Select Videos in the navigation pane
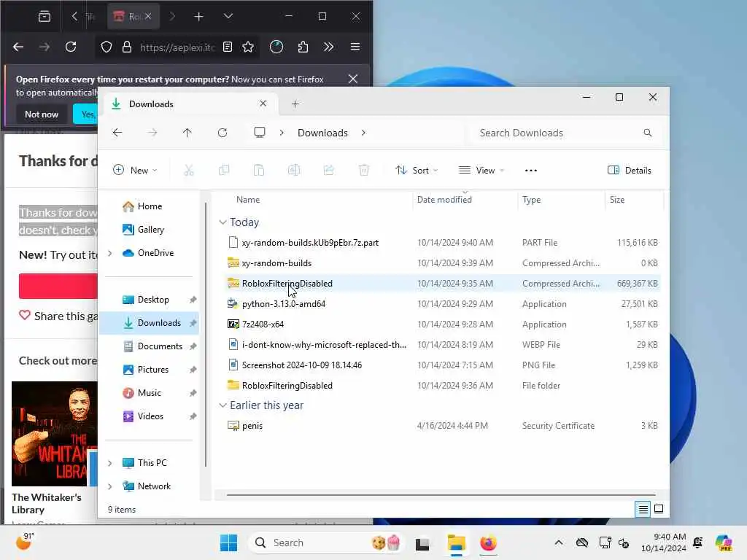The height and width of the screenshot is (560, 747). point(150,416)
